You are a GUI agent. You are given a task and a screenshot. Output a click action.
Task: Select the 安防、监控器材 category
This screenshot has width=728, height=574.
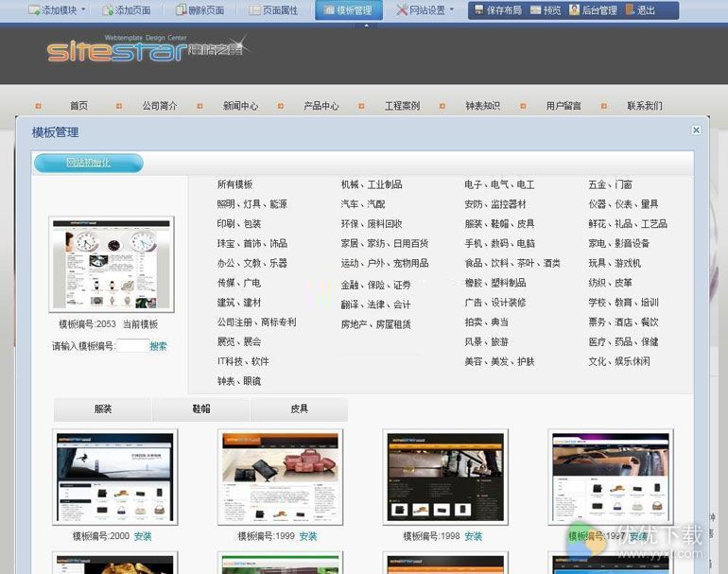click(495, 204)
